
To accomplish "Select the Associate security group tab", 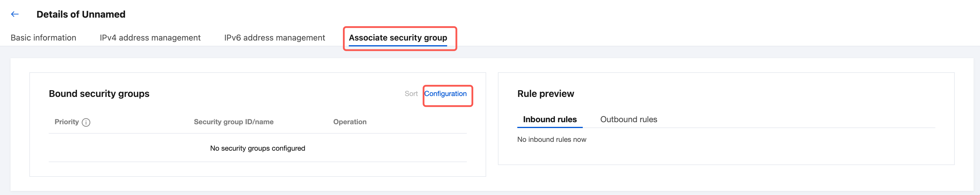I will [398, 38].
